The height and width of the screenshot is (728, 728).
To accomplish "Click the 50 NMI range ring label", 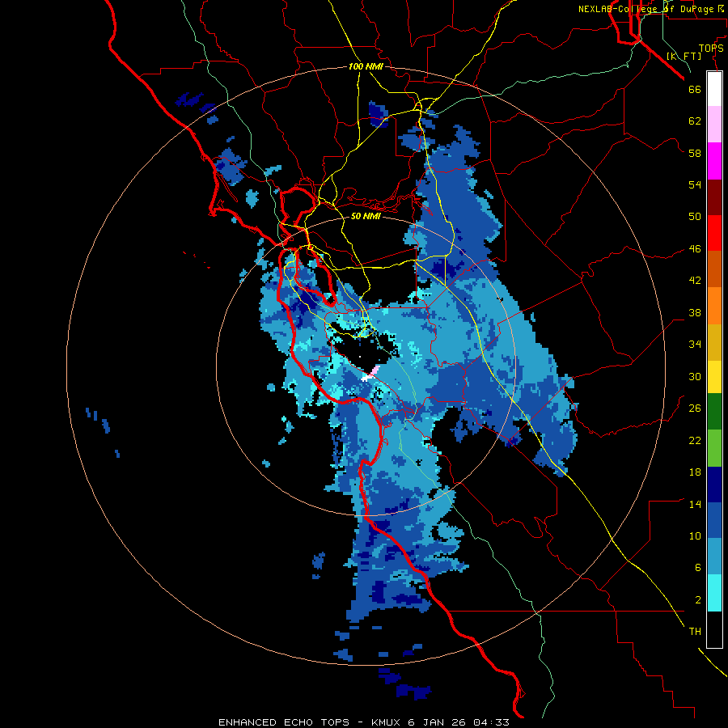I will (x=366, y=216).
